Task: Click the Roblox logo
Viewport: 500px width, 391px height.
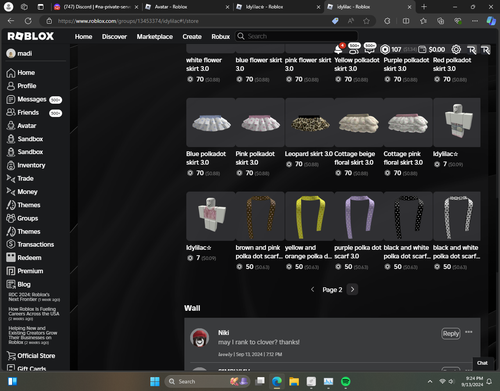Action: point(31,36)
